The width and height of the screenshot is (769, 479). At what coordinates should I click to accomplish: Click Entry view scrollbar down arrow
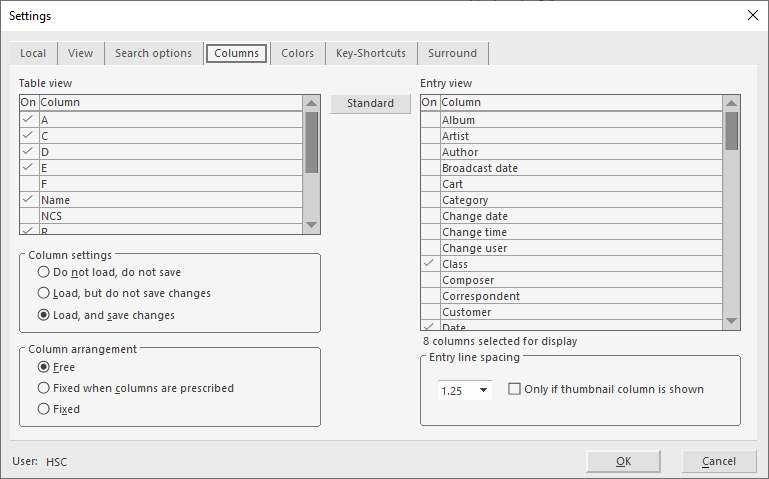tap(731, 321)
